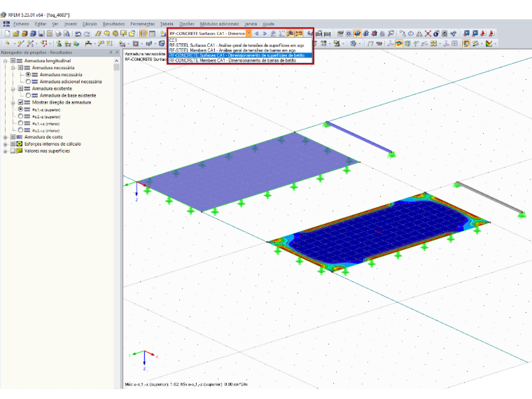Select as,1,-z (superior) radio button
Image resolution: width=532 pixels, height=399 pixels.
pos(21,109)
